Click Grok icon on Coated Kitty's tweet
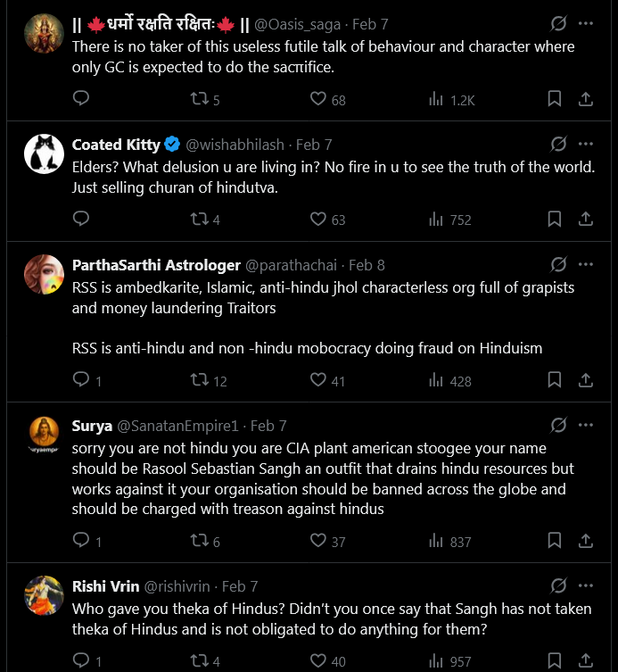Screen dimensions: 618x672 [558, 145]
